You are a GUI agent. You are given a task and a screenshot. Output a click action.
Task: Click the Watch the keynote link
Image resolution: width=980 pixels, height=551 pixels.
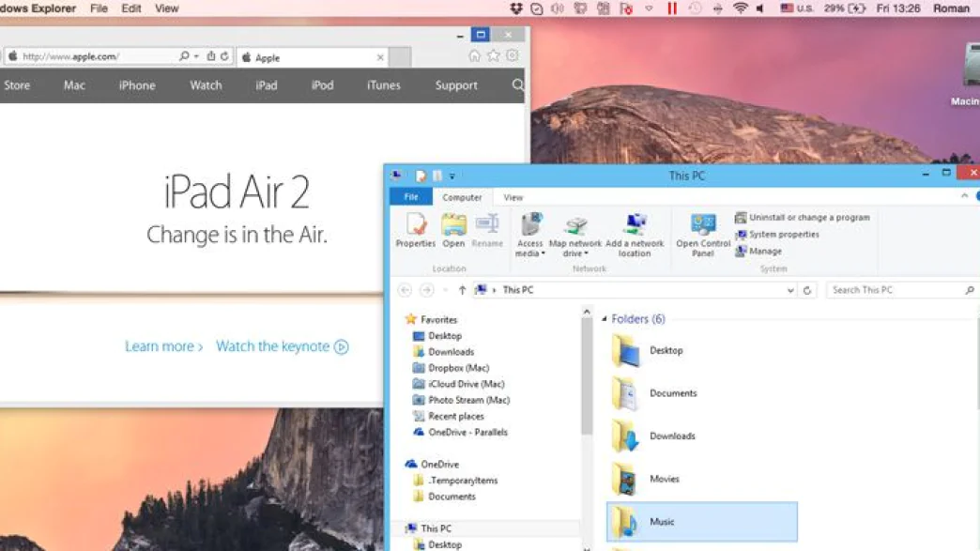coord(282,346)
